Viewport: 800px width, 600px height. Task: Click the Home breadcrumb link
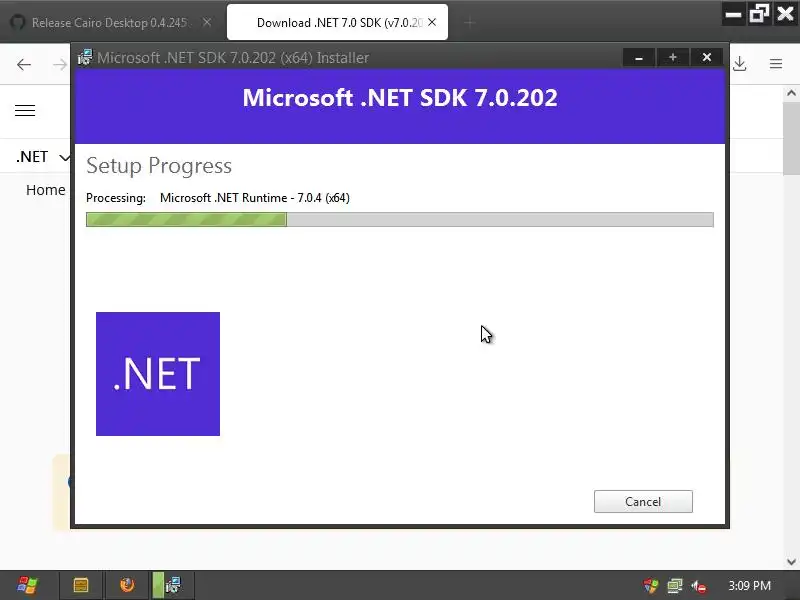coord(45,190)
